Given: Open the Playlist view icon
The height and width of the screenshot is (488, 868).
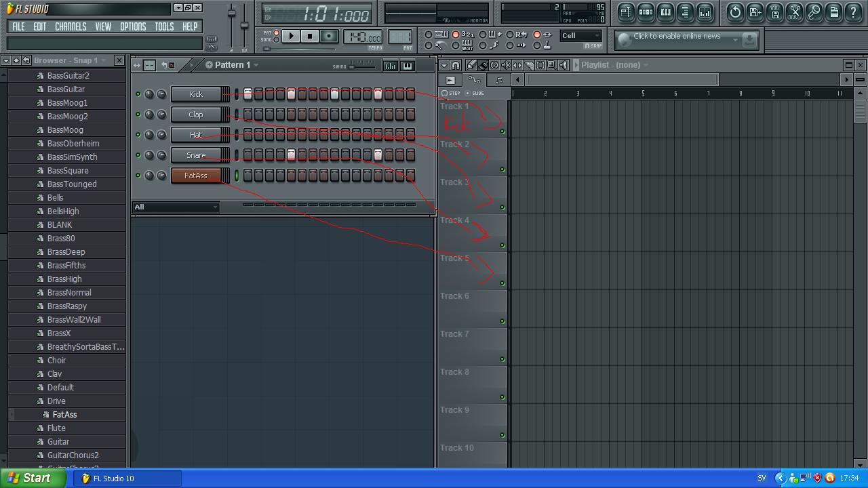Looking at the screenshot, I should pos(626,12).
